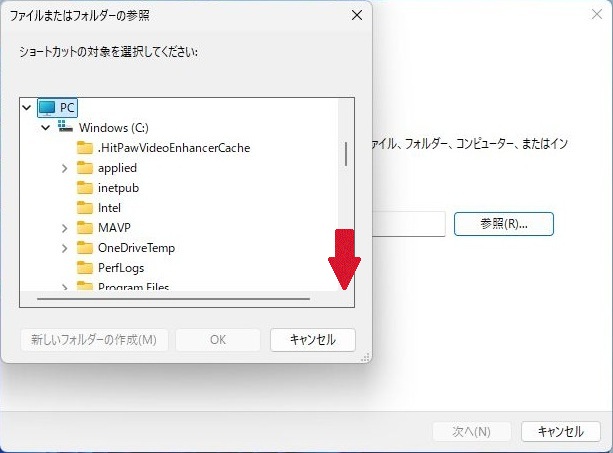Click the .HitPawVideoEnhancerCache folder icon
Image resolution: width=613 pixels, height=453 pixels.
[85, 147]
